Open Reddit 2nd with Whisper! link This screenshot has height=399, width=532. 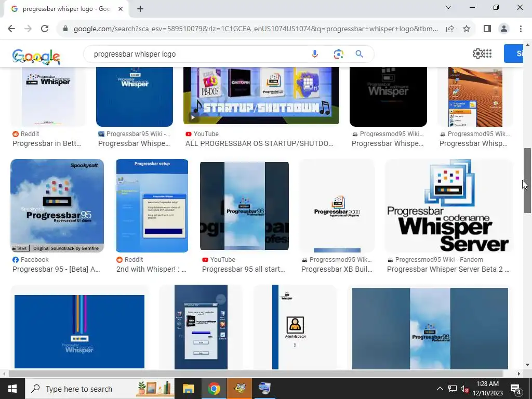pyautogui.click(x=151, y=270)
